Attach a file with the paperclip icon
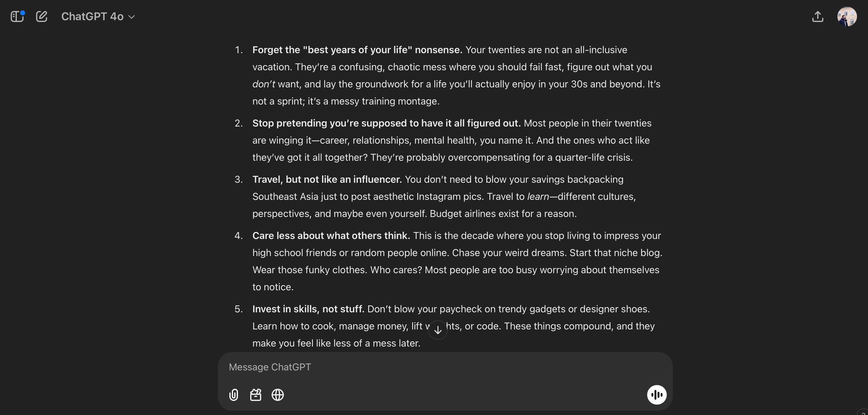868x415 pixels. coord(233,395)
